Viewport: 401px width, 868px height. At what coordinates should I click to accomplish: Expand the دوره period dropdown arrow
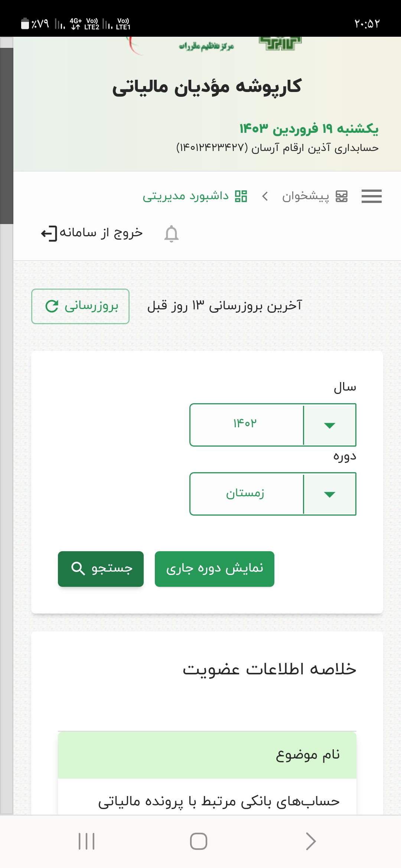tap(329, 494)
